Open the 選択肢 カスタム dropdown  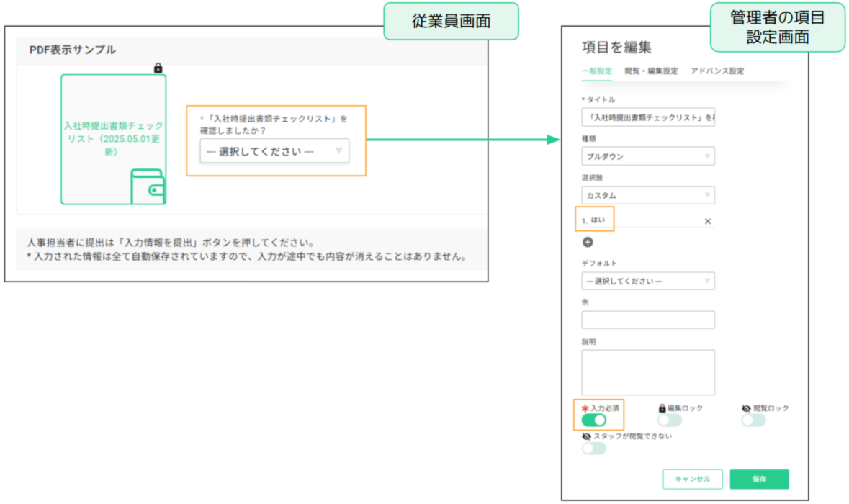tap(648, 195)
